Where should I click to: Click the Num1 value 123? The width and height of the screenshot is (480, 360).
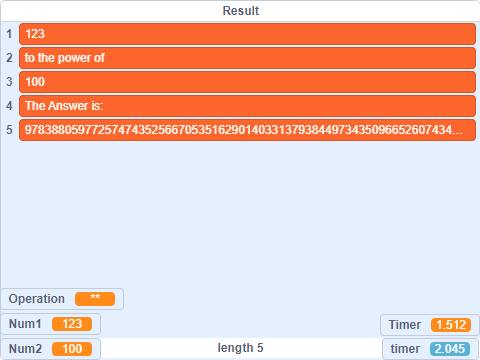(x=72, y=324)
